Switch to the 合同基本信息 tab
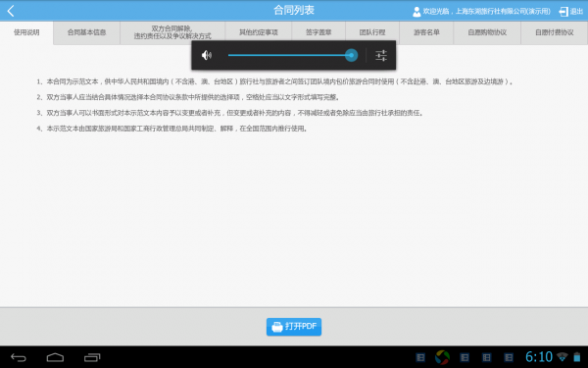The image size is (588, 368). click(x=86, y=32)
